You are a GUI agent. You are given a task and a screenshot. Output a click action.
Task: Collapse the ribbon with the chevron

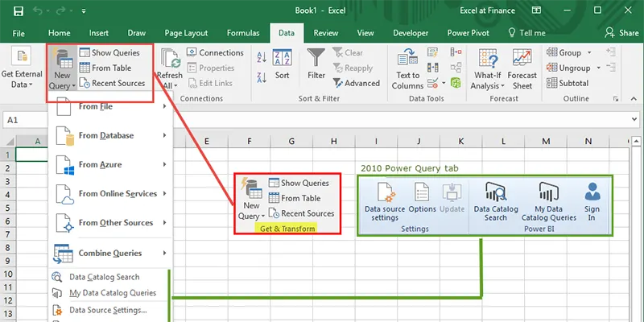(635, 98)
